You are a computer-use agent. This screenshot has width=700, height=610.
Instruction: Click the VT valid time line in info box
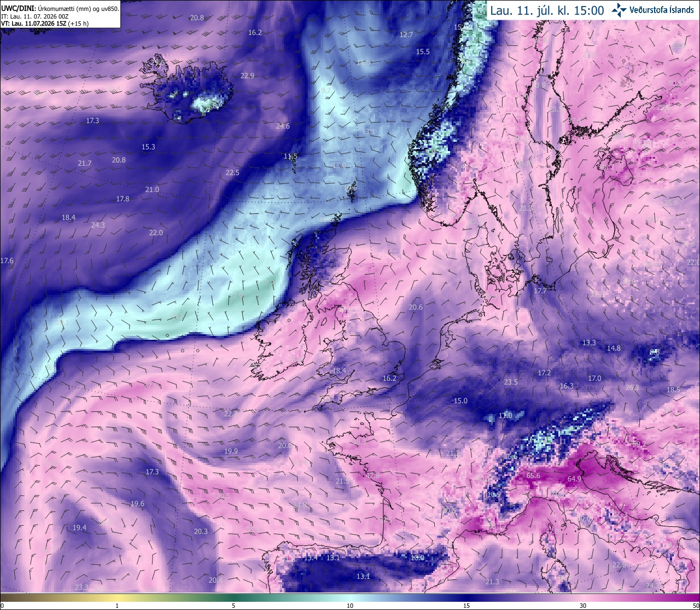[45, 24]
